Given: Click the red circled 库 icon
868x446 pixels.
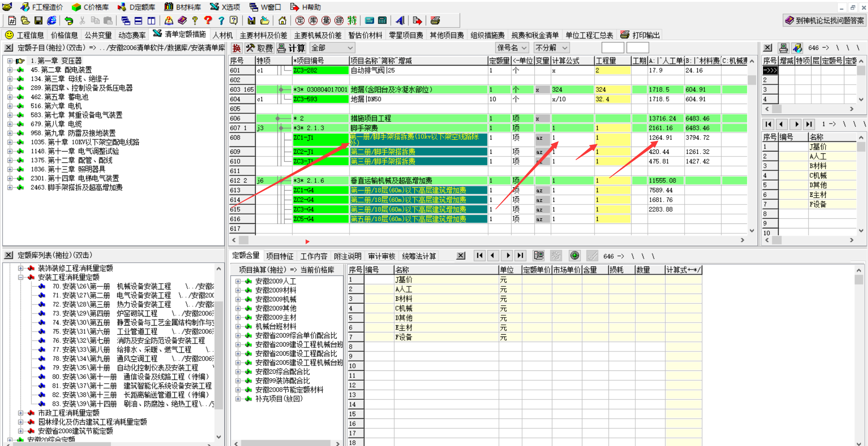Looking at the screenshot, I should (313, 21).
